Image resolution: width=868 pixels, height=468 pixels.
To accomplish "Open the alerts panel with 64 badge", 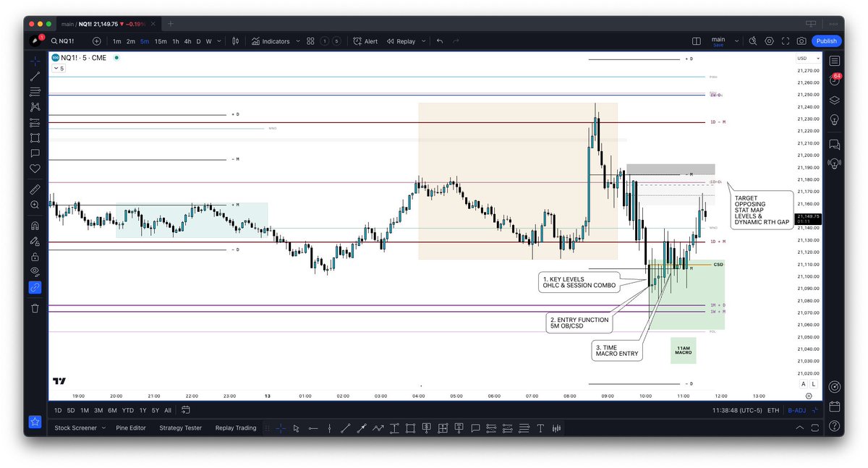I will tap(835, 80).
